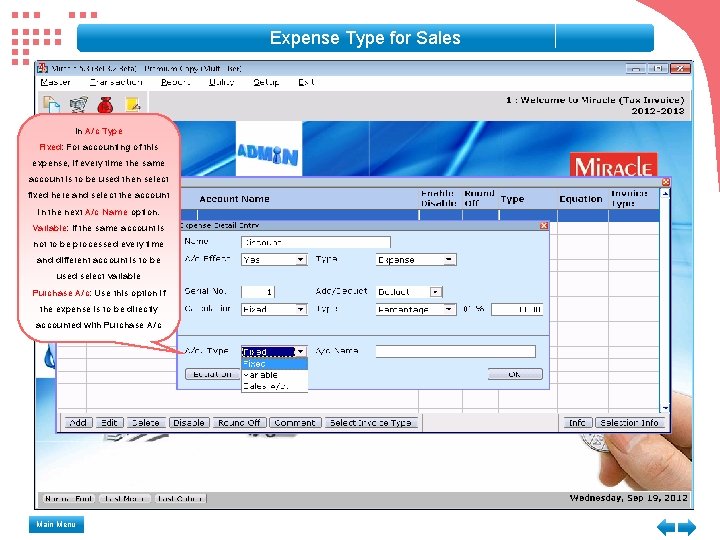Click the Name input field
This screenshot has width=720, height=540.
tap(315, 242)
